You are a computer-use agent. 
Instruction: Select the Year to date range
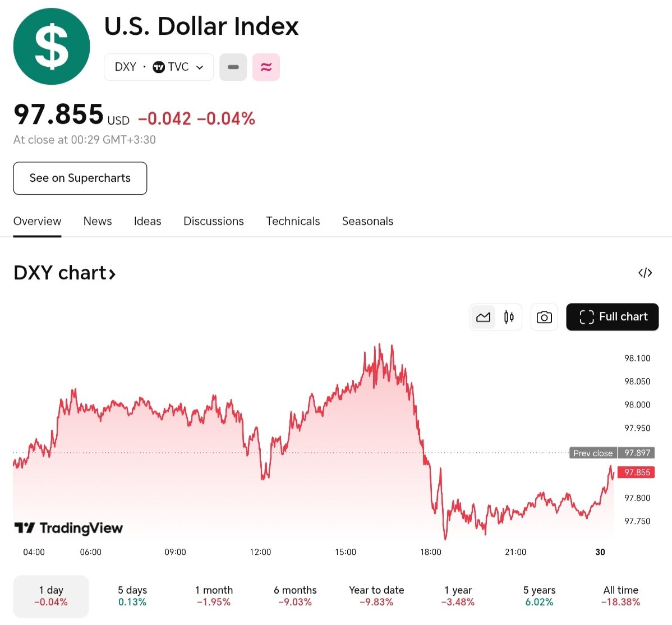376,596
